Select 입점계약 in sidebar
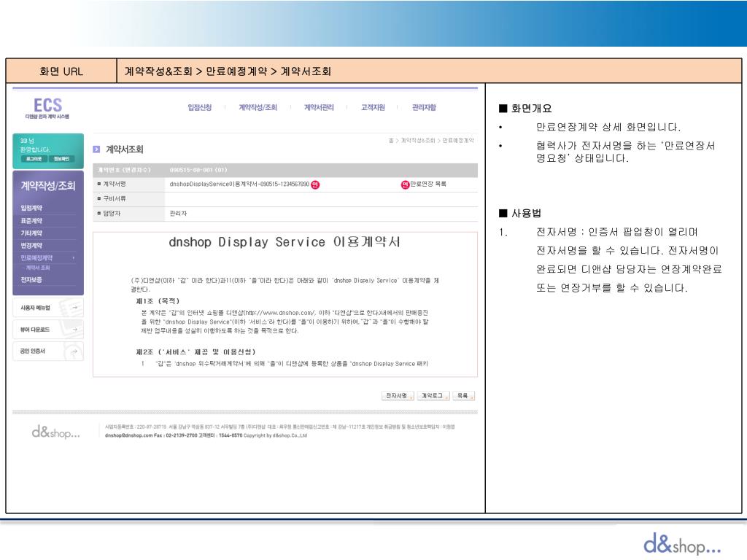The image size is (747, 560). (31, 208)
